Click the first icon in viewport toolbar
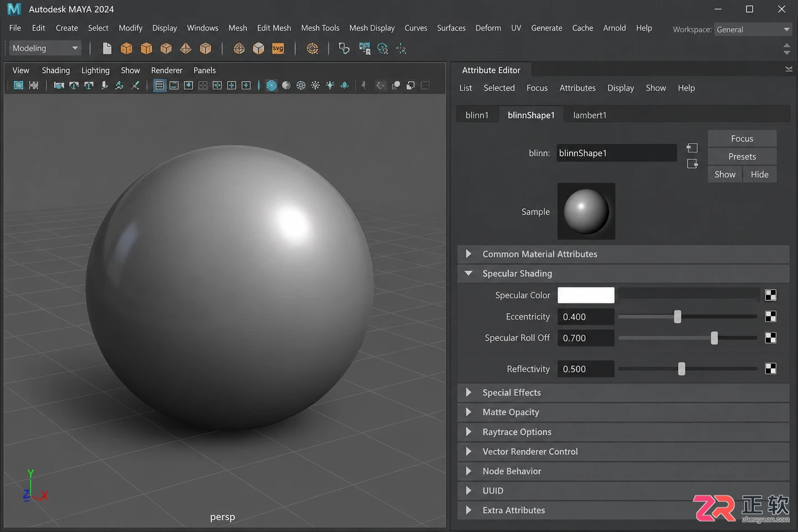Viewport: 798px width, 532px height. (x=18, y=85)
